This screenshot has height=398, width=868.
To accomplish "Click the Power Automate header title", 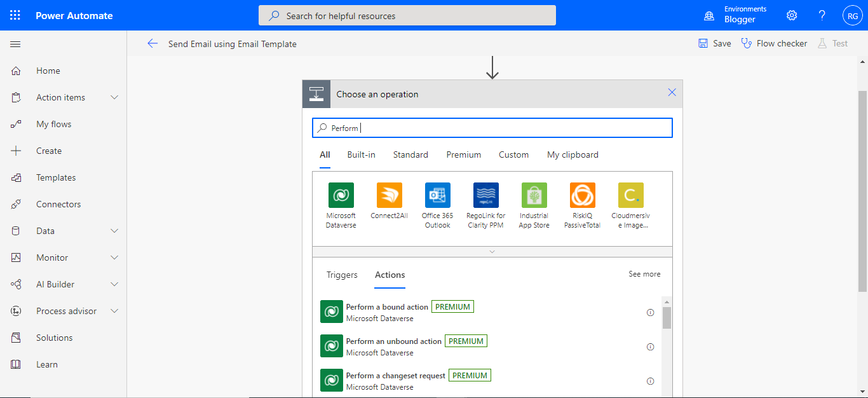I will tap(74, 15).
